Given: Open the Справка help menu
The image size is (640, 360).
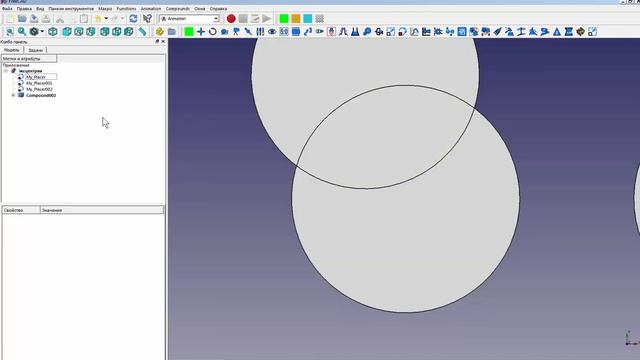Looking at the screenshot, I should (218, 9).
